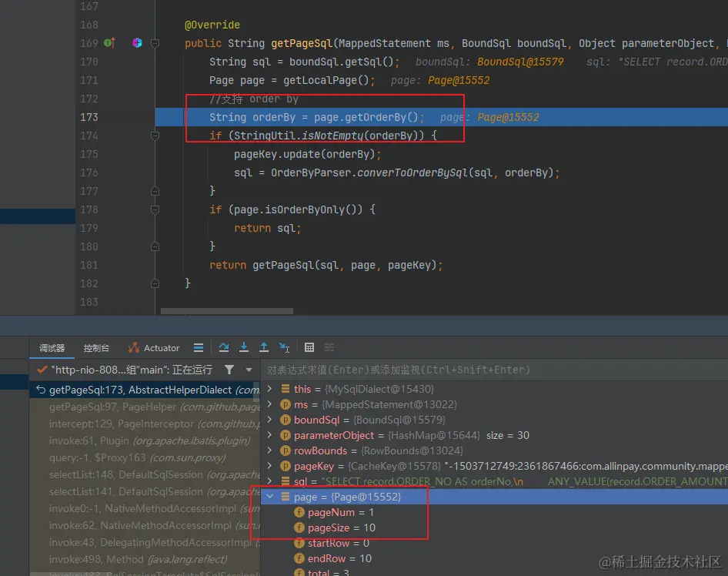Expand the rowBounds variable node
728x576 pixels.
click(x=270, y=450)
